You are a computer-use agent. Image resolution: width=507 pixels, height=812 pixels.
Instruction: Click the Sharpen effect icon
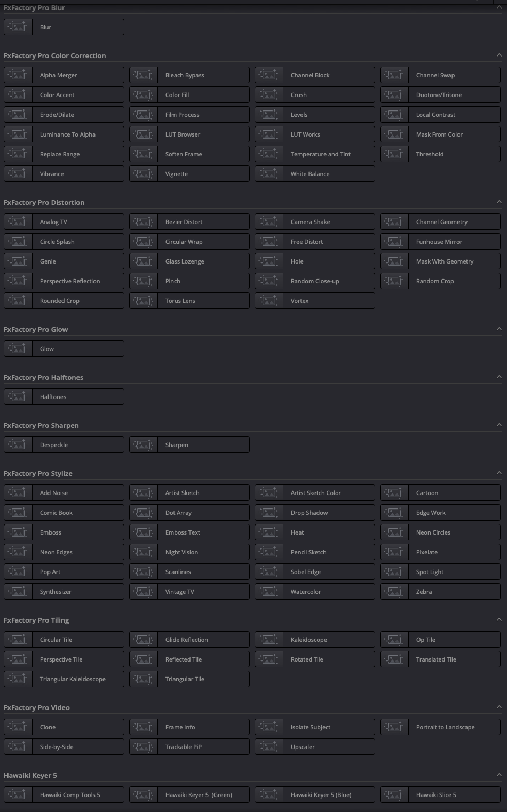(x=144, y=445)
